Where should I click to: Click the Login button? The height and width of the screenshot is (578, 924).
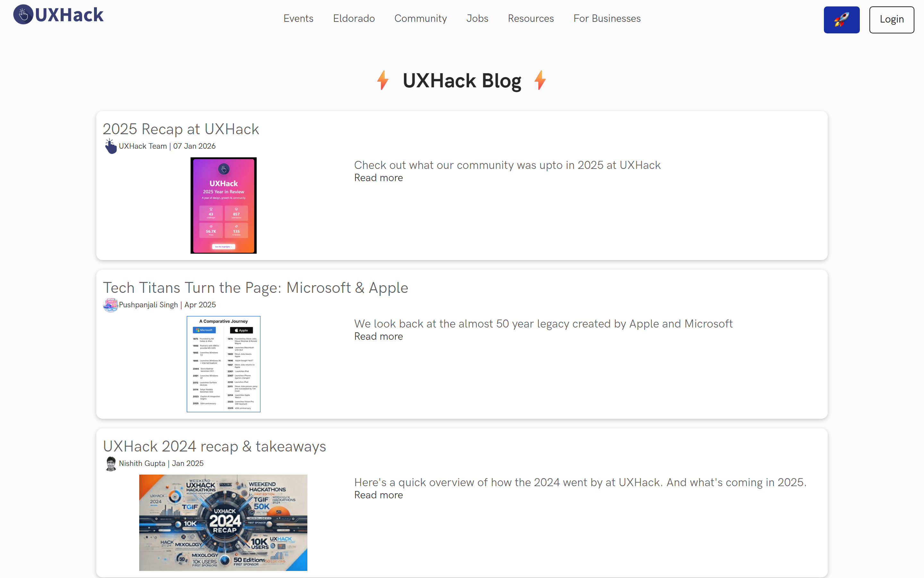point(892,20)
